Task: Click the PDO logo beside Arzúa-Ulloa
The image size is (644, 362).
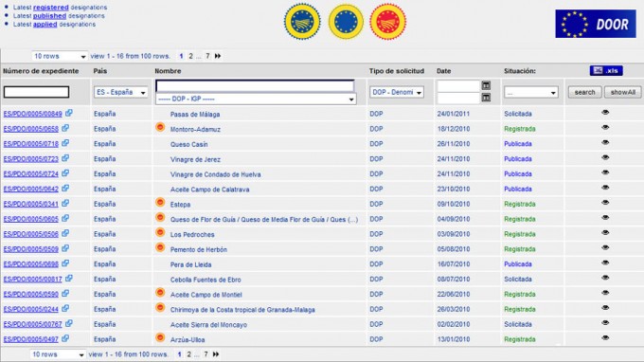Action: [x=160, y=337]
